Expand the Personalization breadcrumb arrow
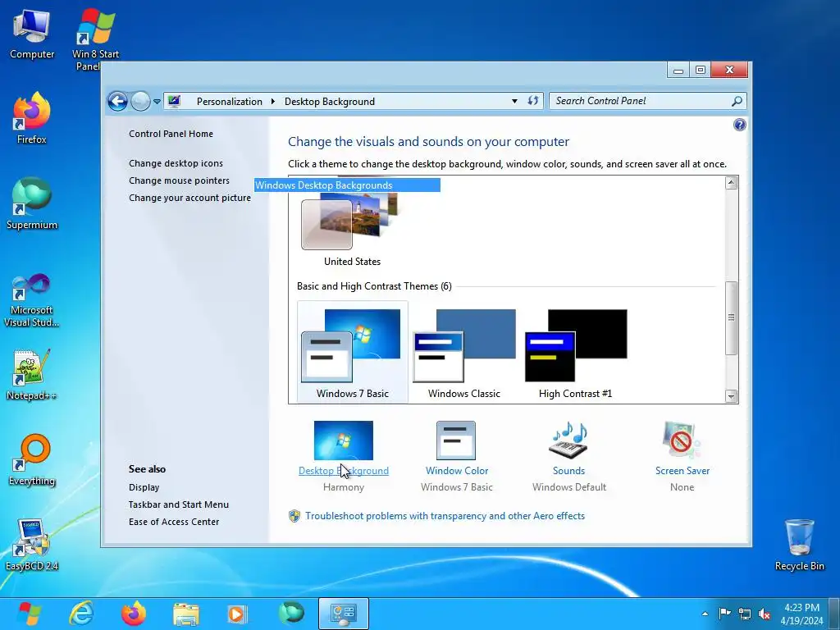The width and height of the screenshot is (840, 630). pos(272,101)
